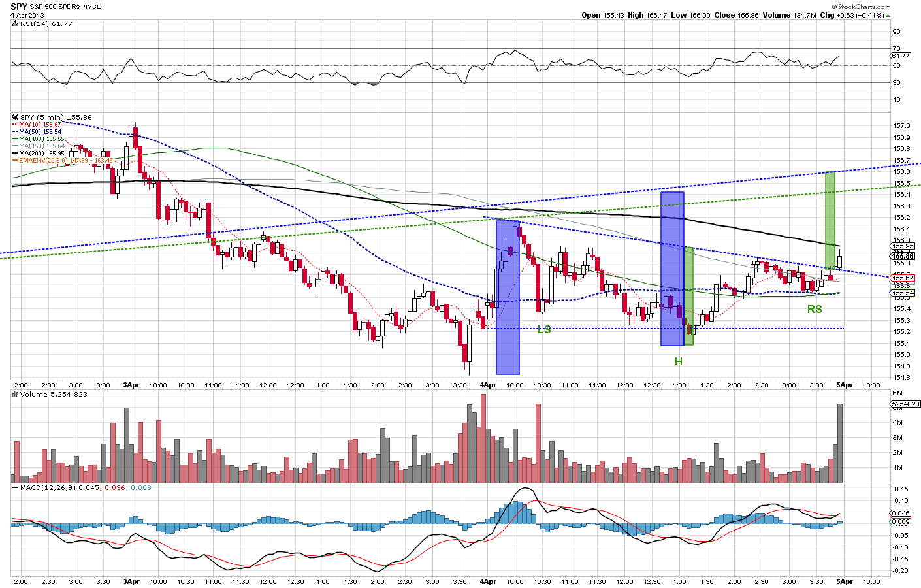Click the 5254823 volume tag on right axis

[905, 404]
